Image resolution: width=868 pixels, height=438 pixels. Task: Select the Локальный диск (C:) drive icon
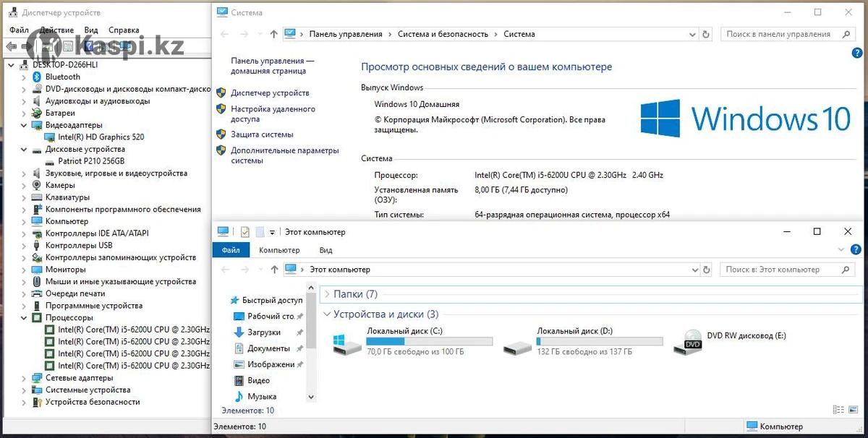pos(348,343)
